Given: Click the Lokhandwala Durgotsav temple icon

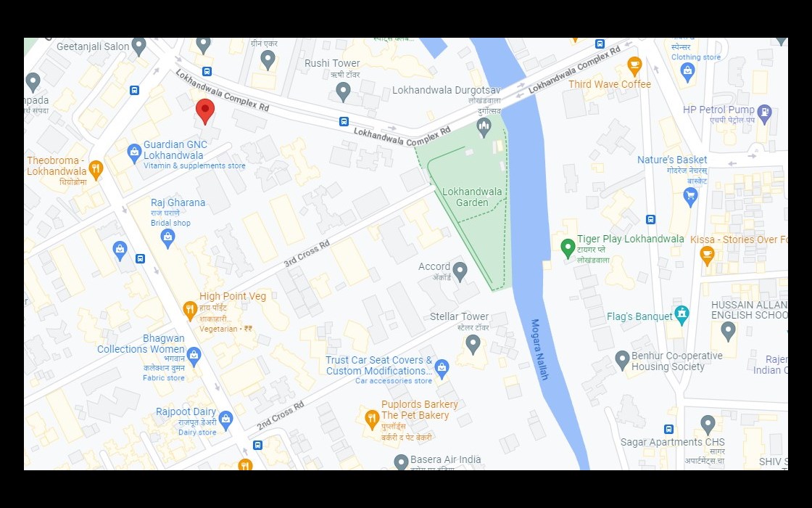Looking at the screenshot, I should 484,127.
